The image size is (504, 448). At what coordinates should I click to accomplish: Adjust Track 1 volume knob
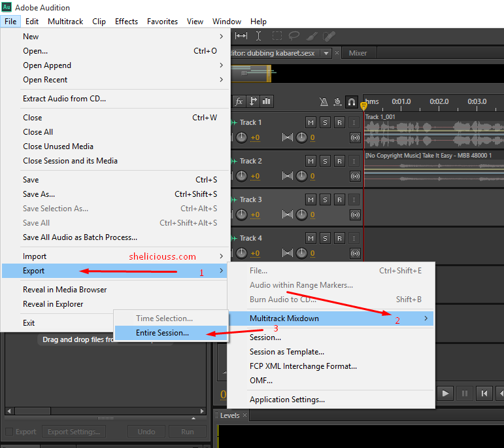point(241,137)
